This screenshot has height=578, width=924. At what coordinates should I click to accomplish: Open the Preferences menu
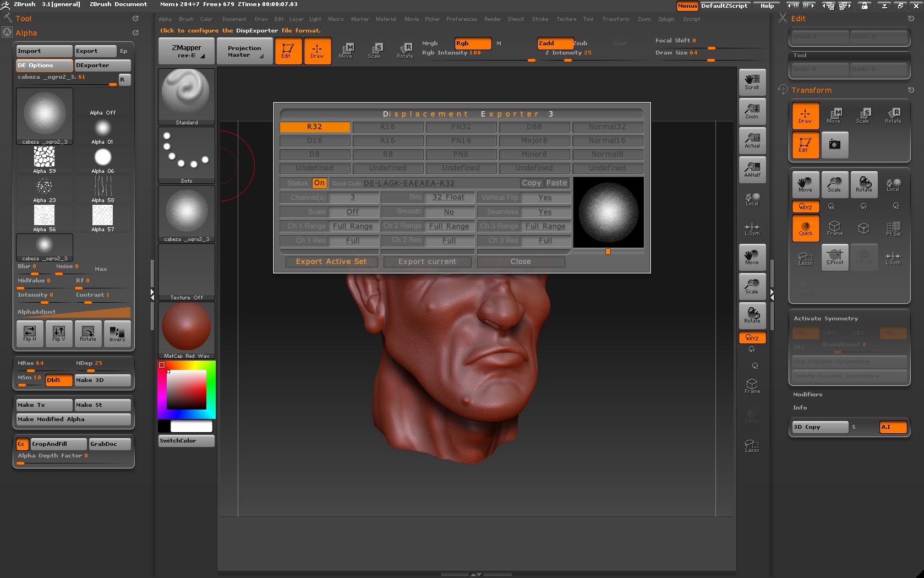point(462,19)
